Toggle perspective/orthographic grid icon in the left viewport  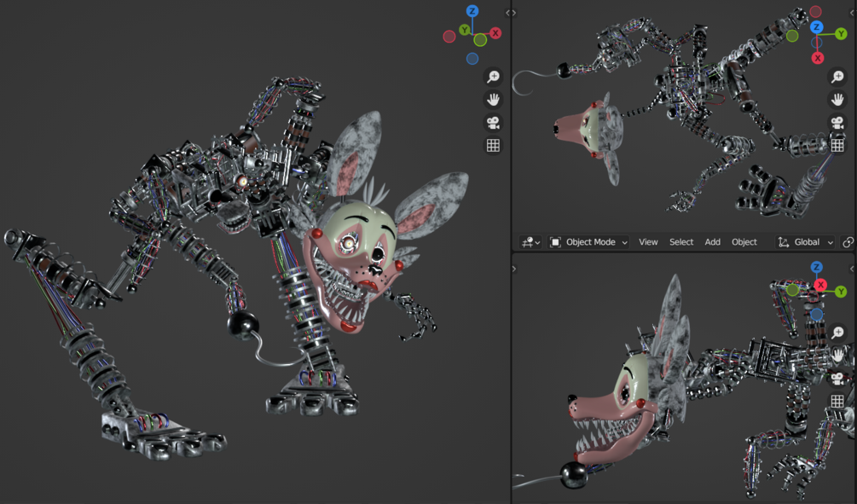493,146
